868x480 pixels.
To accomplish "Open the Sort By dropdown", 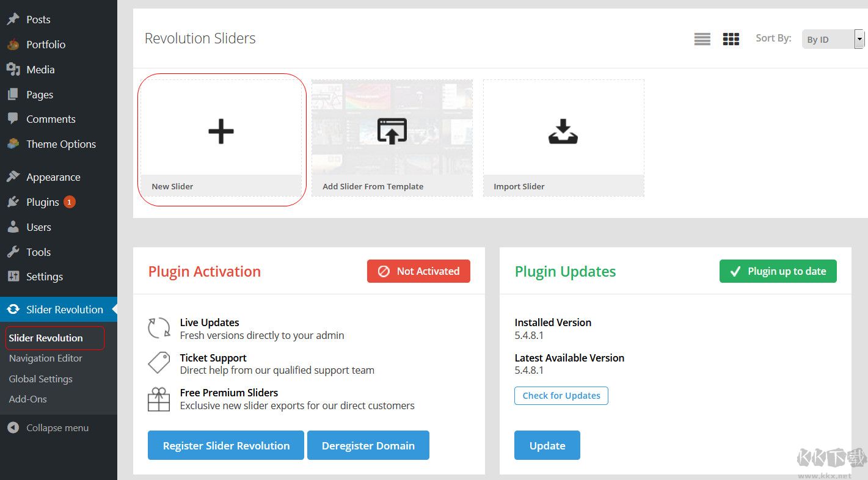I will click(833, 39).
